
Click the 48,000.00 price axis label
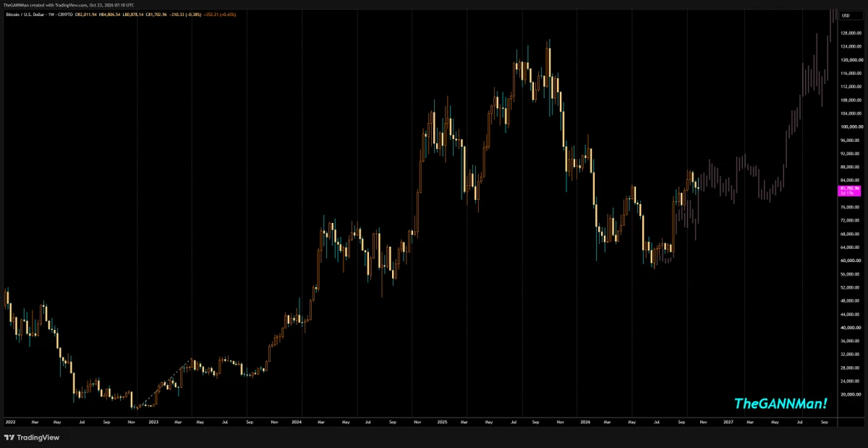point(850,301)
